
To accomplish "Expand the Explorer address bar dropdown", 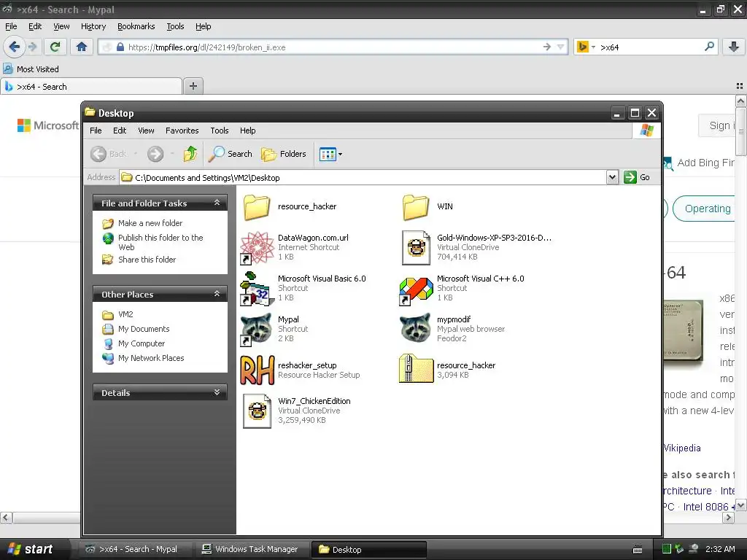I will pyautogui.click(x=612, y=177).
